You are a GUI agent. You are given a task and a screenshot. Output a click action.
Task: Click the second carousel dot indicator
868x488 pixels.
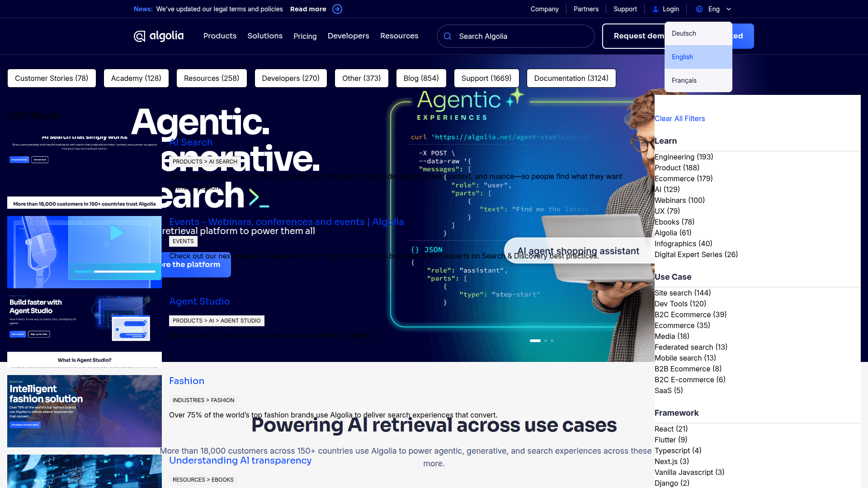545,341
